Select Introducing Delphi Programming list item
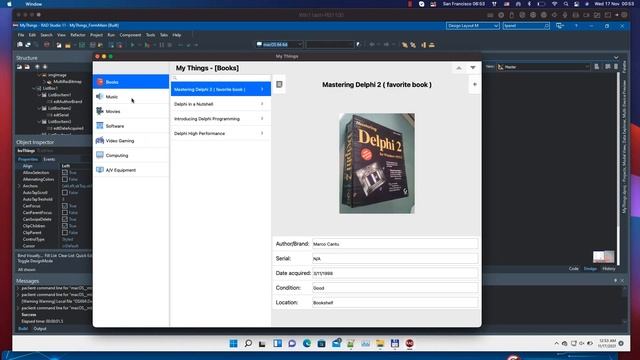This screenshot has width=640, height=360. [x=220, y=119]
